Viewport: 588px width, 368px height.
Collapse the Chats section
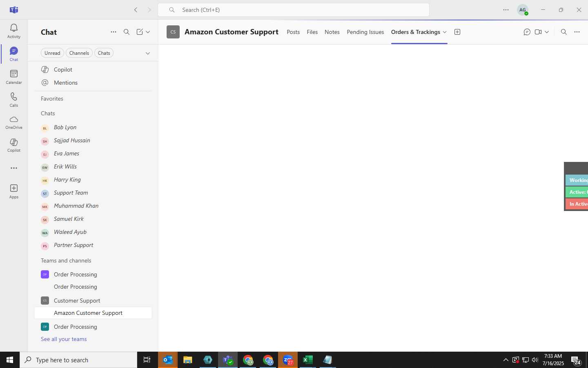[48, 113]
